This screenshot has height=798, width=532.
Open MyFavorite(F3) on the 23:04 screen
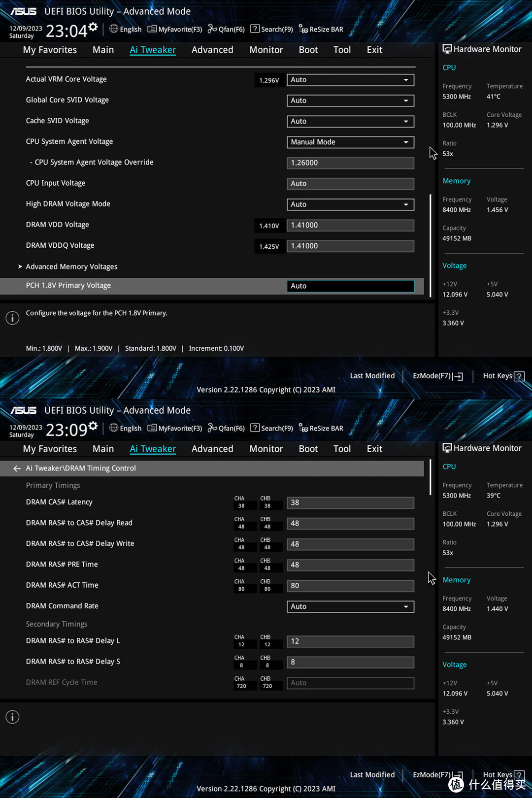pyautogui.click(x=175, y=29)
